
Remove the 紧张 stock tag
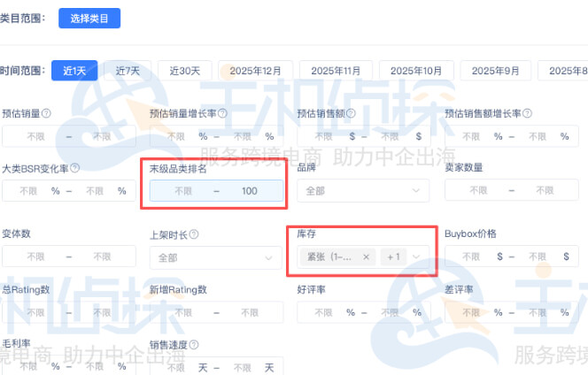pyautogui.click(x=366, y=257)
